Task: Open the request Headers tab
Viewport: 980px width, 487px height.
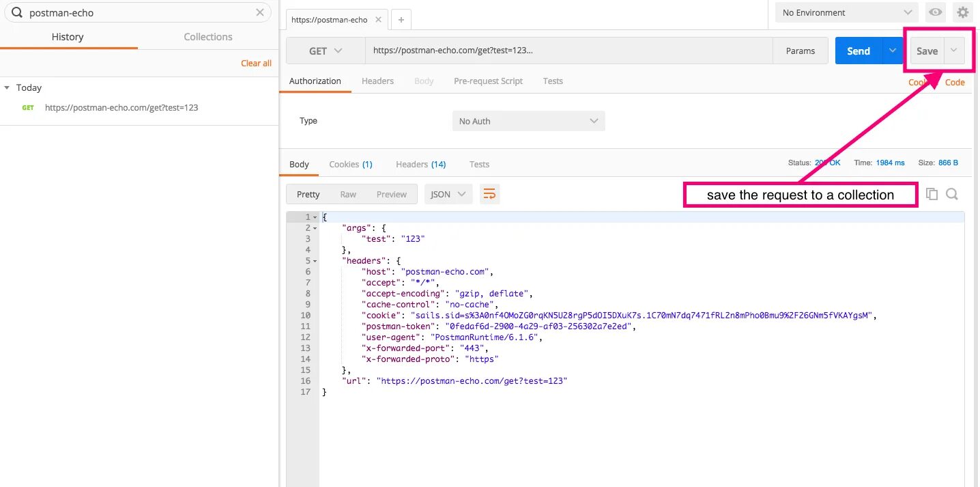Action: [377, 81]
